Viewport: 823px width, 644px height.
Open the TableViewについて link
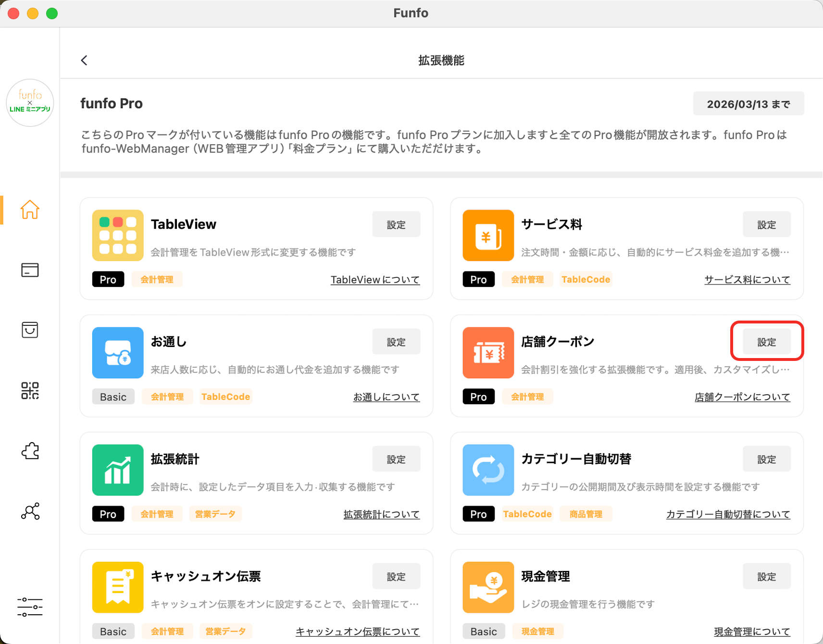click(375, 279)
